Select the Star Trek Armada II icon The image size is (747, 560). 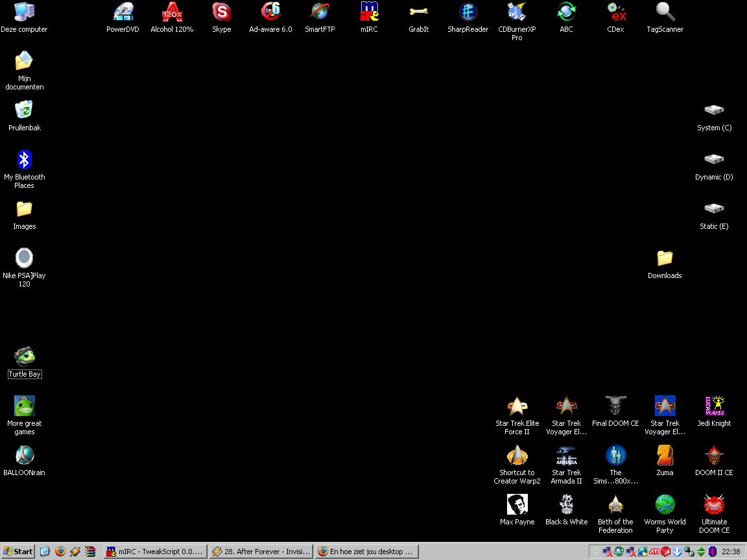[x=567, y=465]
